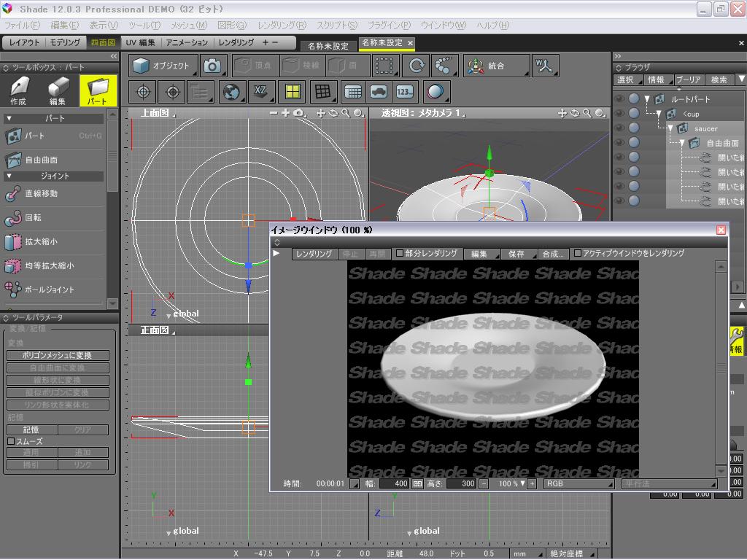Select the 回転 (rotate) joint tool
This screenshot has height=560, width=747.
tap(33, 218)
